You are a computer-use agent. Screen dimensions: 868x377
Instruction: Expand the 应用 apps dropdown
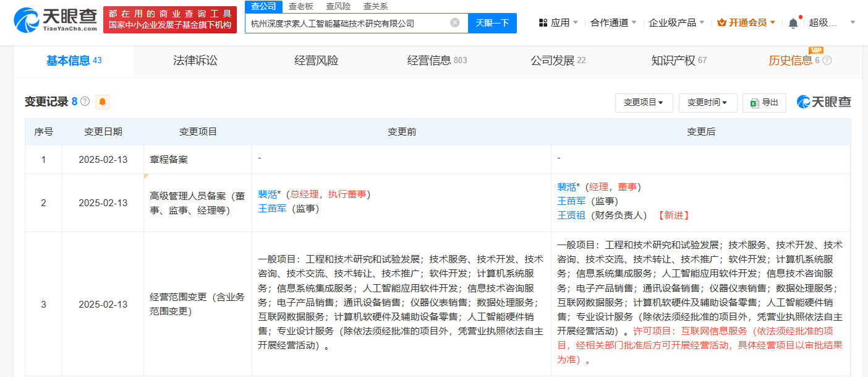[x=558, y=23]
